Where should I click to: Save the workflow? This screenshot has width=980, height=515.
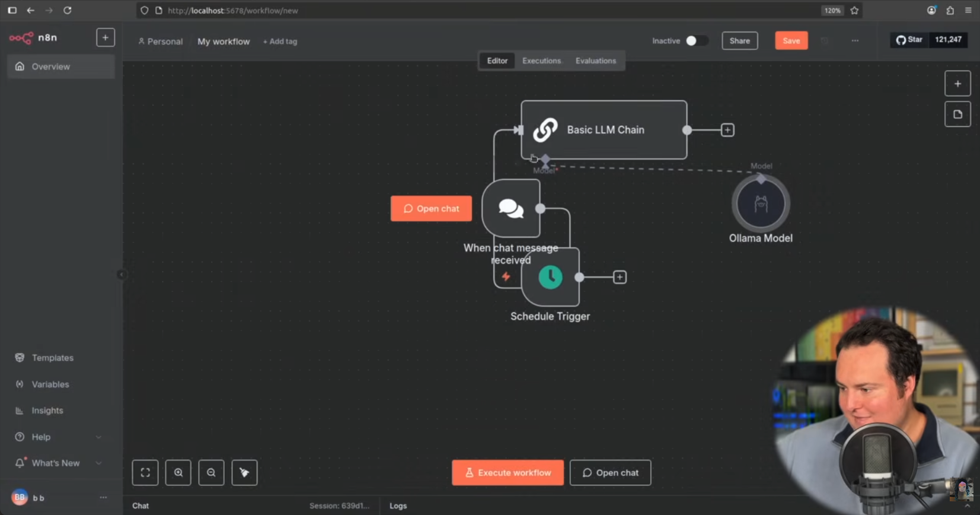(x=791, y=41)
